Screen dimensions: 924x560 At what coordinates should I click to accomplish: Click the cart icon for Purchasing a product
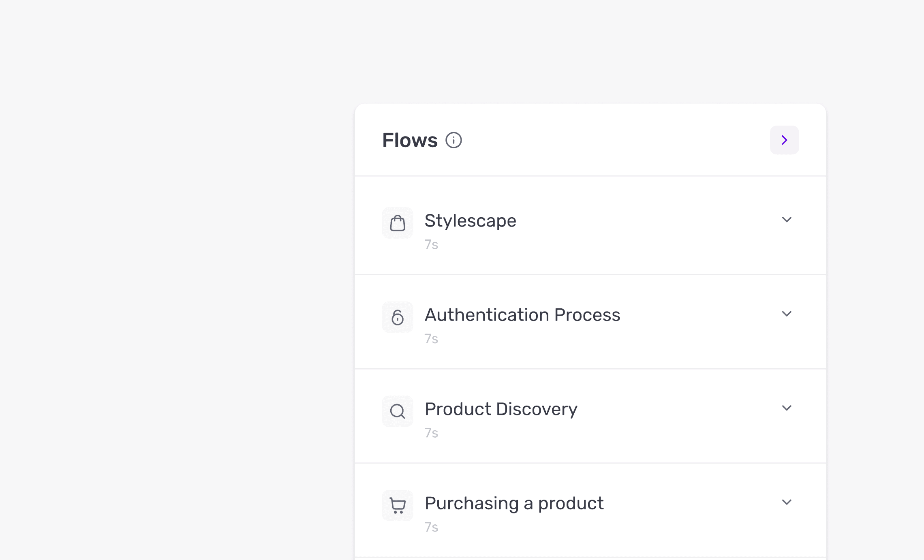point(398,505)
